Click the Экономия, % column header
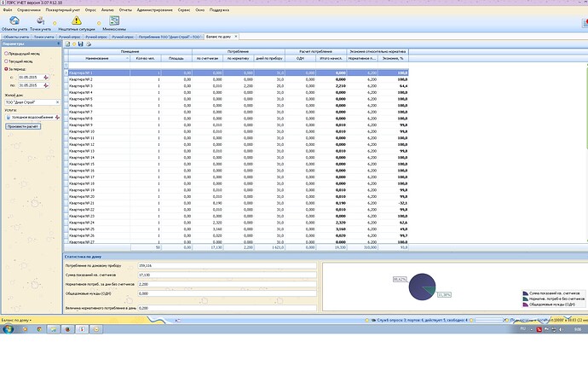588x371 pixels. pyautogui.click(x=393, y=59)
